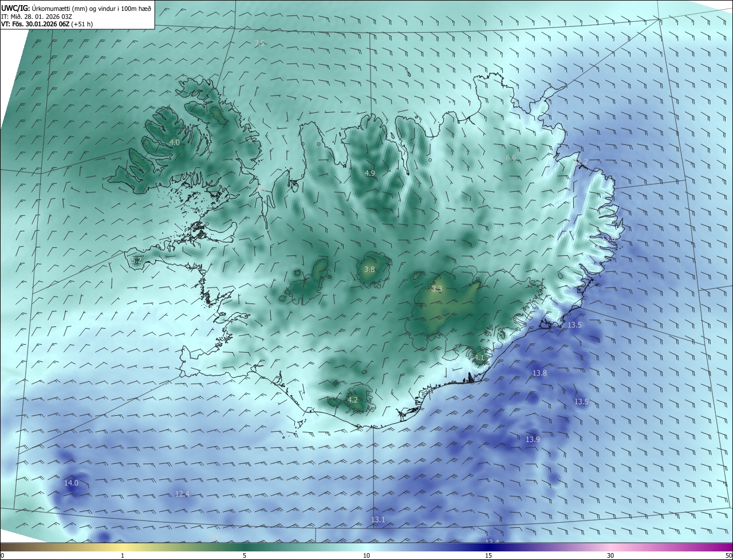The image size is (733, 560).
Task: Click the 4.2 value on the southern glacier
Action: (353, 400)
